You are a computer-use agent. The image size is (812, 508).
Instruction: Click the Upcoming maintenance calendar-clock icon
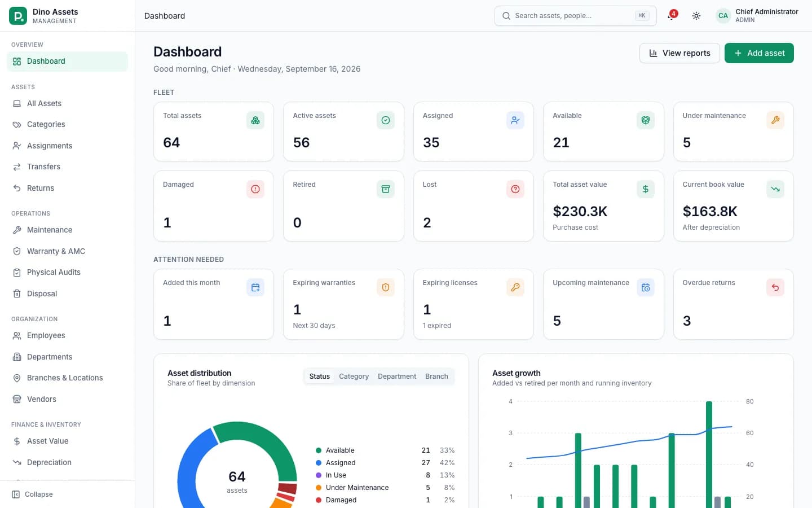(x=646, y=287)
